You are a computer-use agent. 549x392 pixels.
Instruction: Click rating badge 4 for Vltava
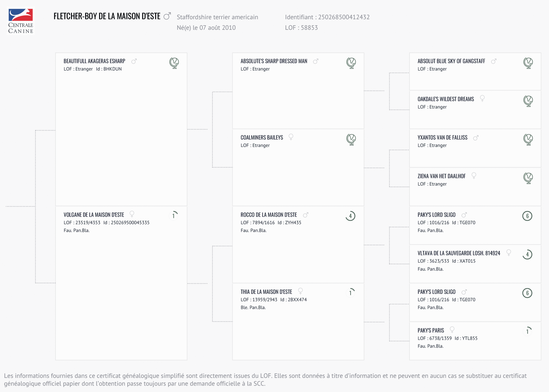528,254
